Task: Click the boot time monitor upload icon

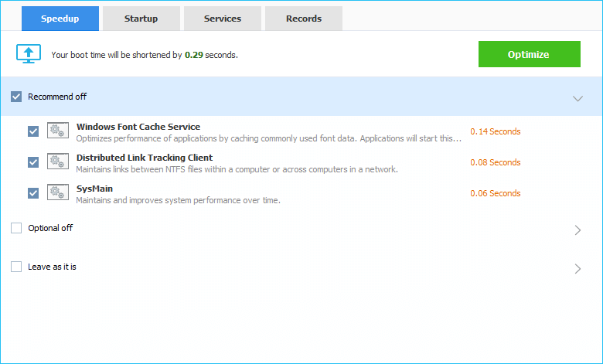Action: (x=29, y=54)
